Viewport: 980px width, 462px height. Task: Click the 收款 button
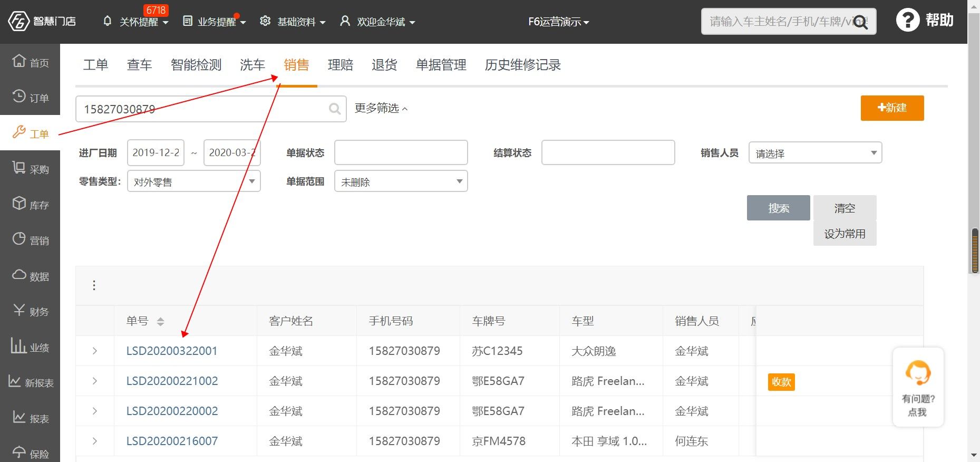pos(781,382)
